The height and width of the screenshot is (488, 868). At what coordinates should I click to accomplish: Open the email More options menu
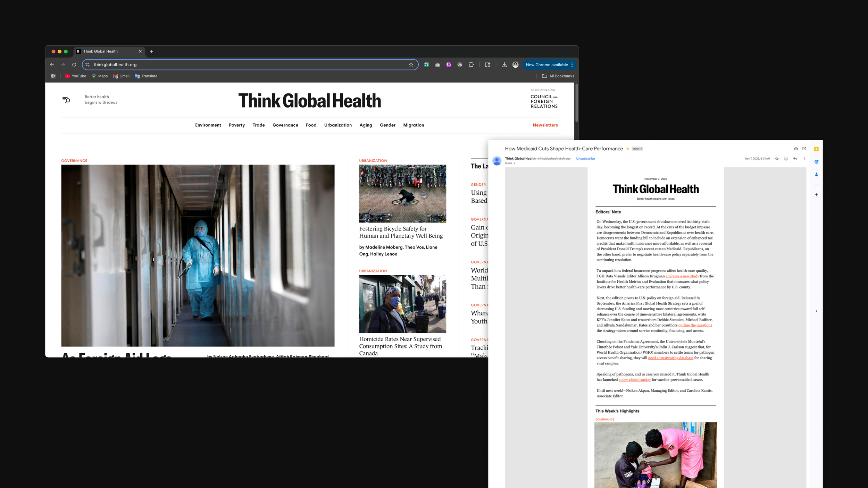coord(804,159)
